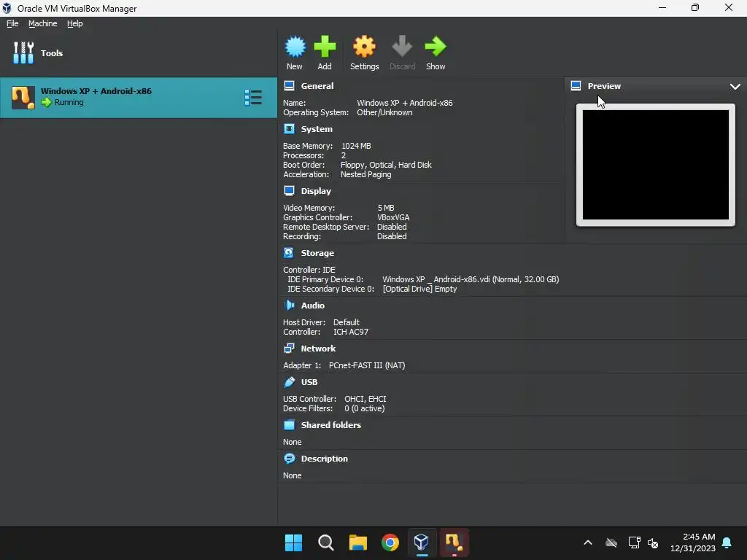Click the black VM preview thumbnail
Screen dimensions: 747x560
(x=655, y=165)
